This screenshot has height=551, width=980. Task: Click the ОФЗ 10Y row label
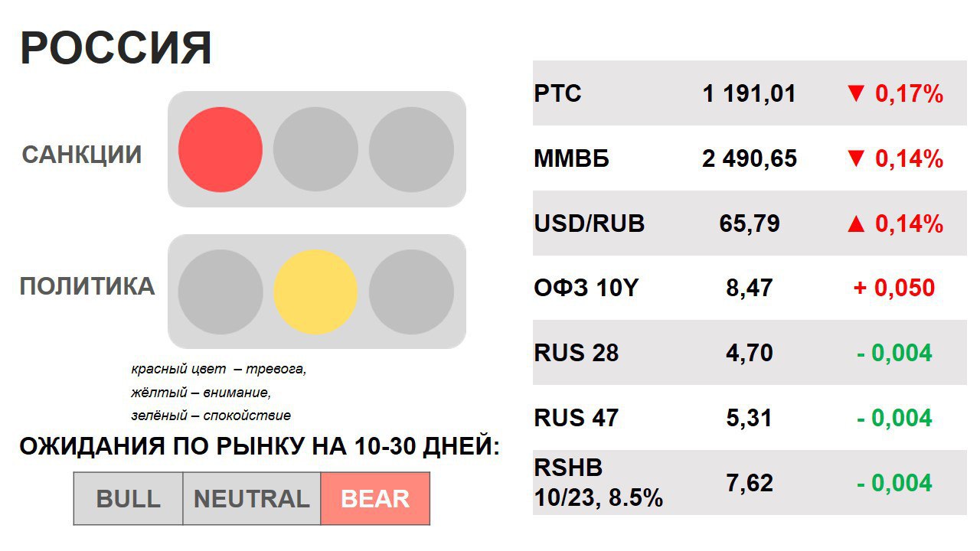[586, 289]
